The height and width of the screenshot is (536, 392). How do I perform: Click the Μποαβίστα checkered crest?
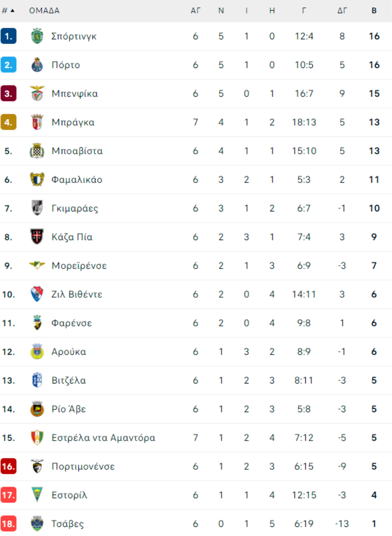(x=37, y=151)
